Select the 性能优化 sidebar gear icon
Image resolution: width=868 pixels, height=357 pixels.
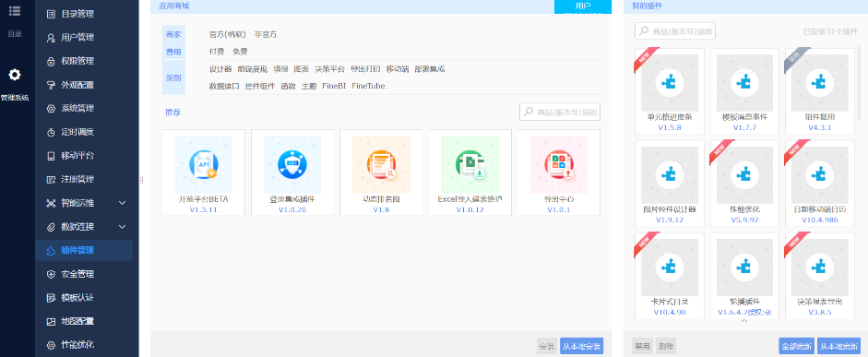51,345
